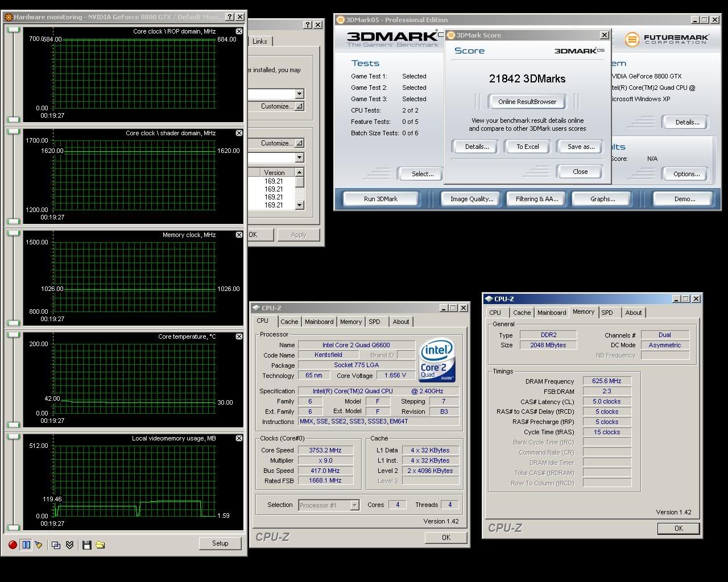Open SPD tab in CPU-Z memory window

(607, 313)
